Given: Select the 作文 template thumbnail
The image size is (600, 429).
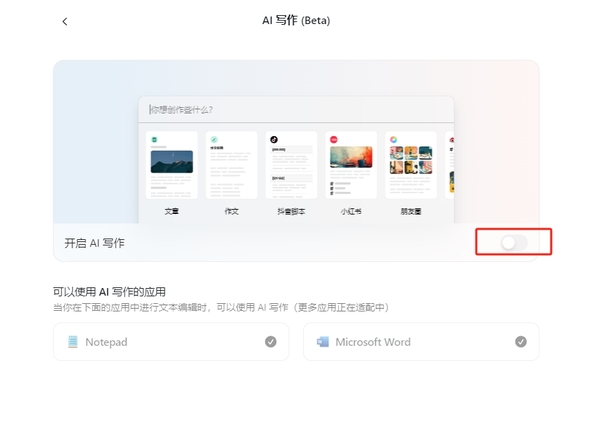Looking at the screenshot, I should 232,165.
